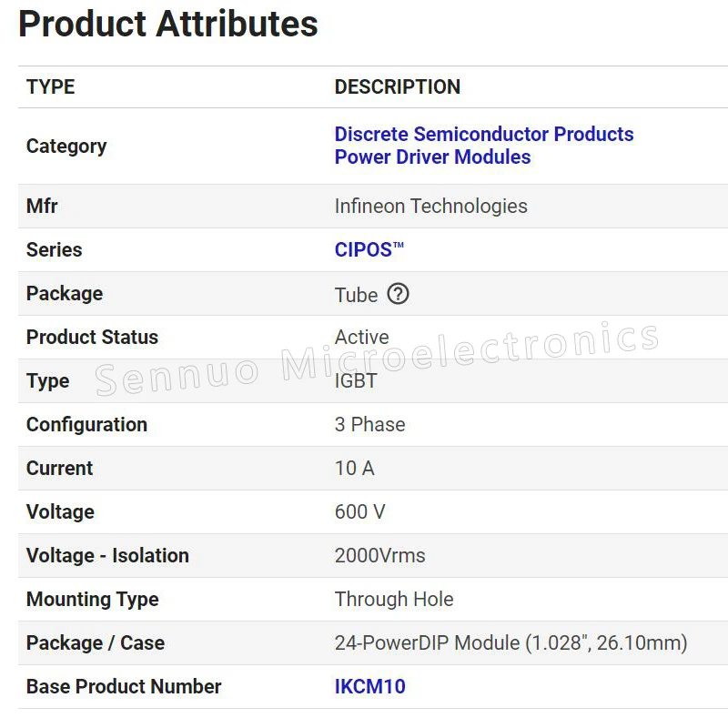
Task: Open the Power Driver Modules category link
Action: 432,157
